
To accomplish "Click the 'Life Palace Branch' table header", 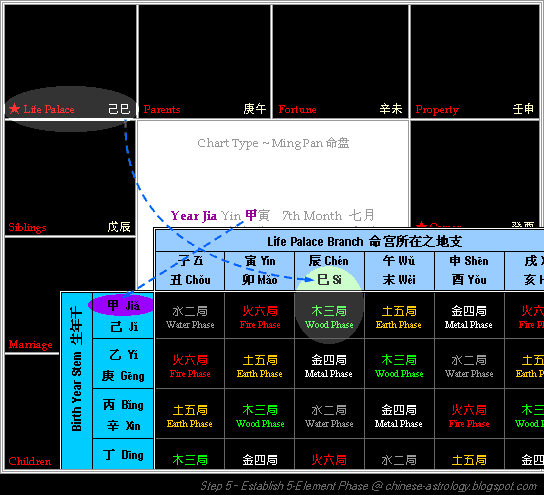I will (364, 241).
